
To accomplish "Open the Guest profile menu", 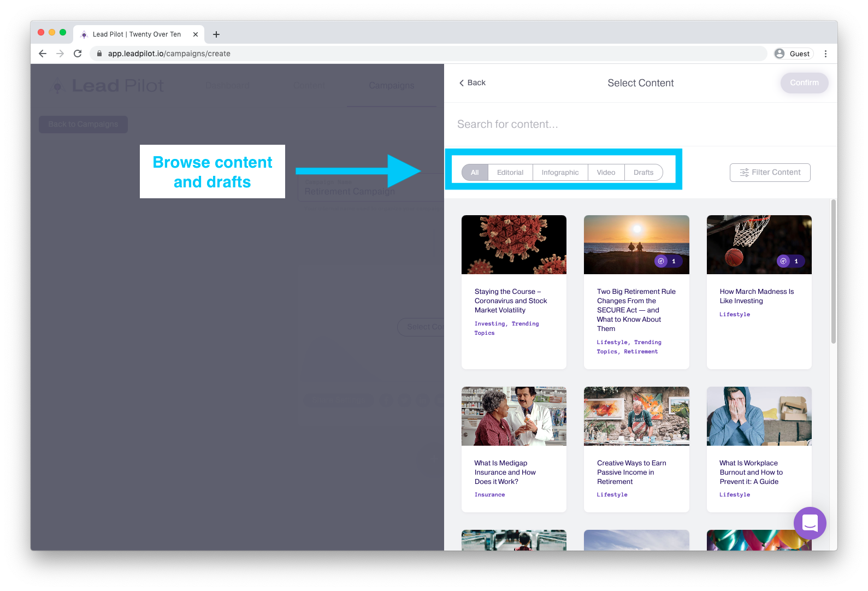I will (793, 54).
